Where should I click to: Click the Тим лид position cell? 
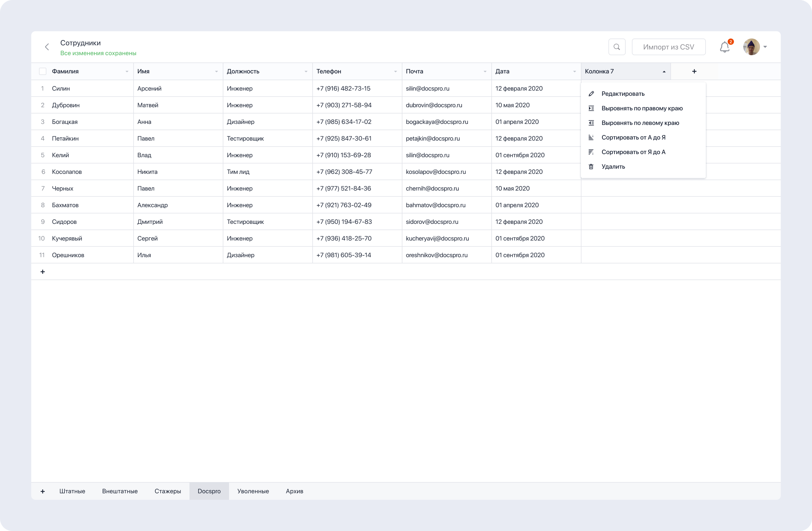(x=268, y=172)
